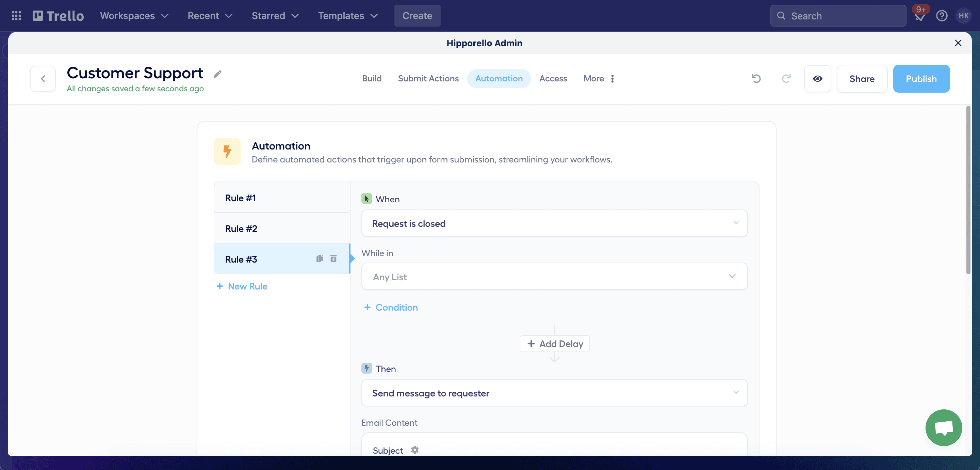Click the Add Delay button

555,344
